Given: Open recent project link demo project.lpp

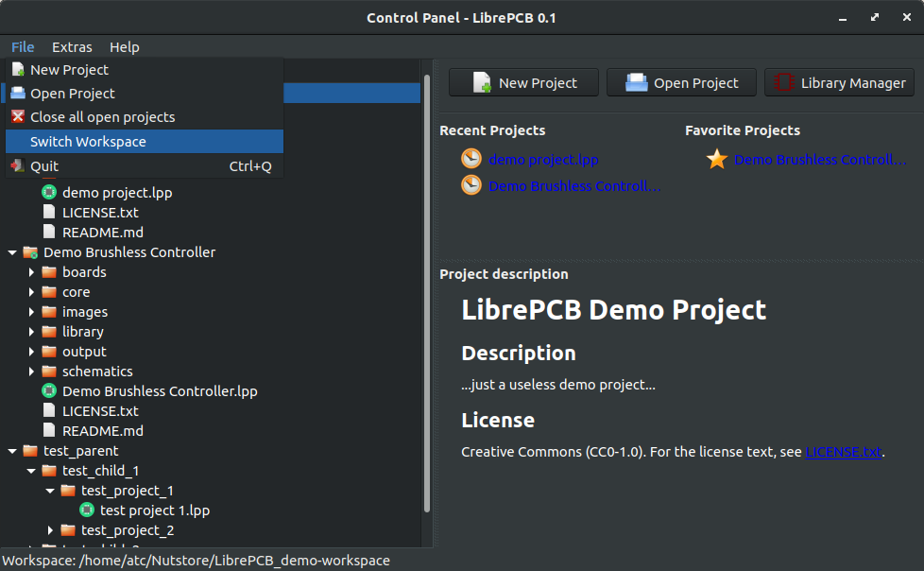Looking at the screenshot, I should tap(543, 160).
